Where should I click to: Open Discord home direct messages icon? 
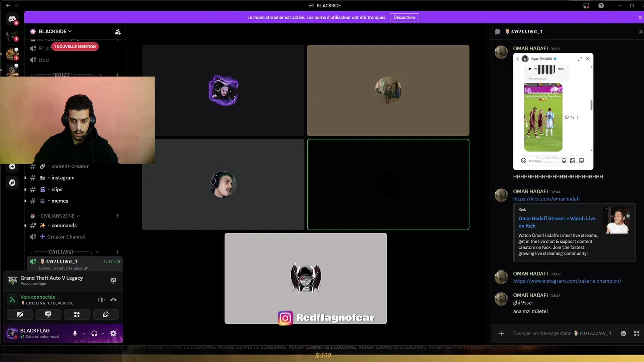[x=12, y=19]
